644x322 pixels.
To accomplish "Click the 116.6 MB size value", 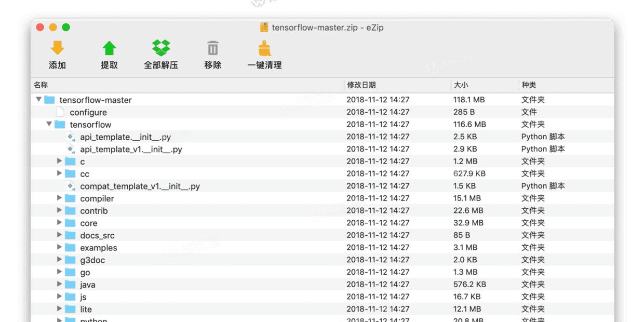I will pyautogui.click(x=469, y=124).
